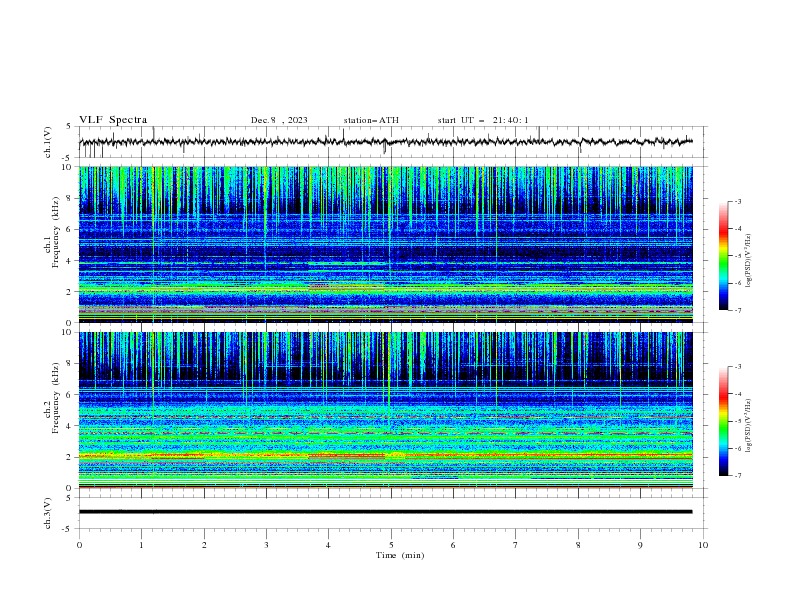Click the "-3" tick on the upper color bar
Screen dimensions: 792x612
point(737,201)
